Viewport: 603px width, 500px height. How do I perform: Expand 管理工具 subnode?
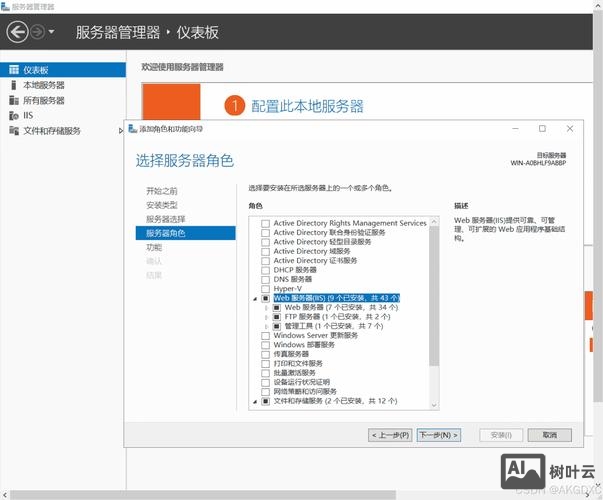[x=266, y=327]
